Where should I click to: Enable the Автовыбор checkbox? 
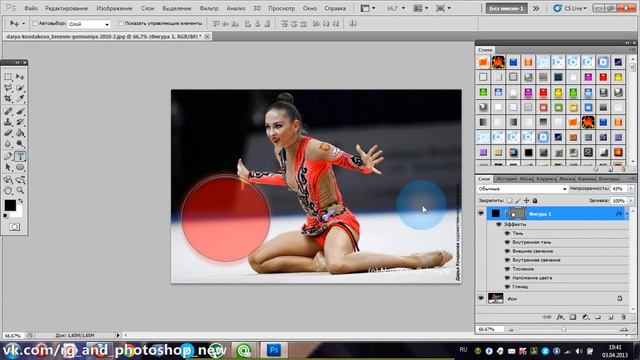coord(35,24)
